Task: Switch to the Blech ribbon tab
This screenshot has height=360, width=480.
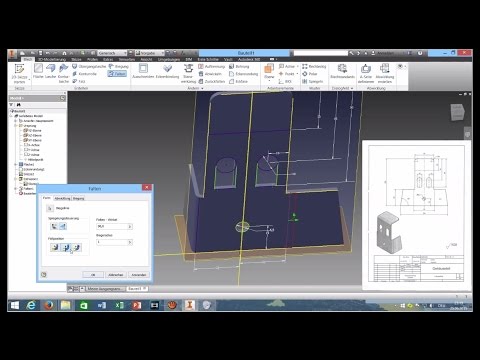Action: pyautogui.click(x=27, y=59)
